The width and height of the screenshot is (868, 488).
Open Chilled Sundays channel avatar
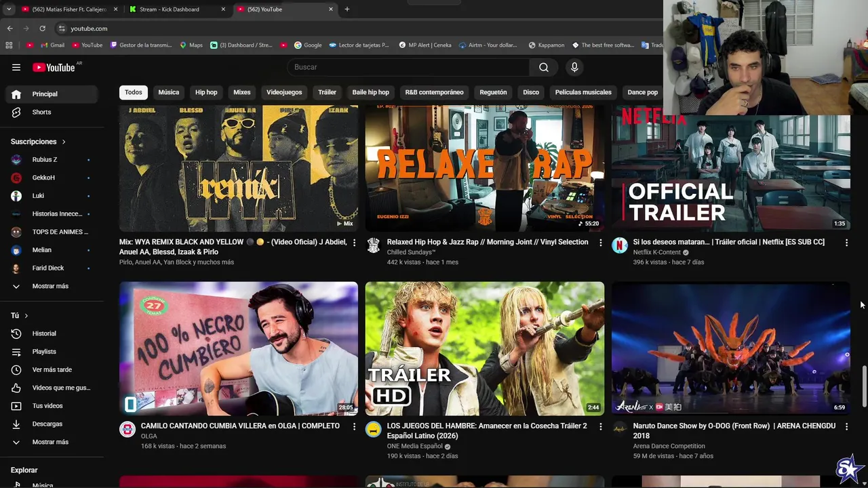(374, 245)
